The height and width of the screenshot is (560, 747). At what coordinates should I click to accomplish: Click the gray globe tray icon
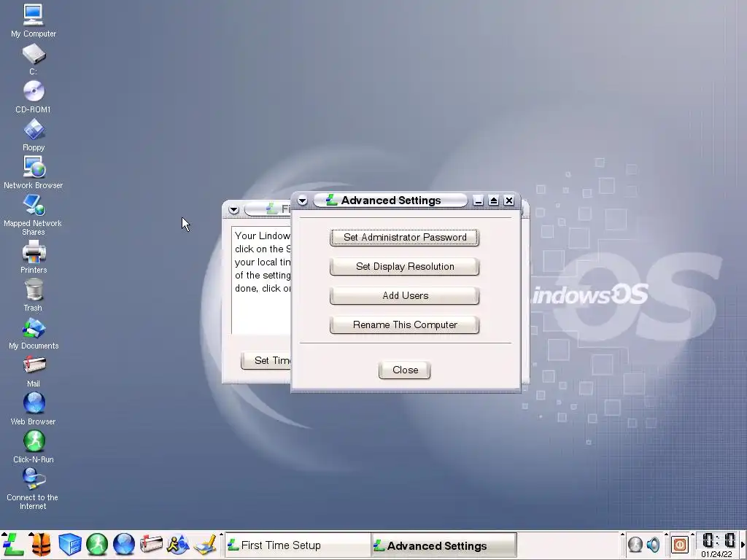point(635,544)
